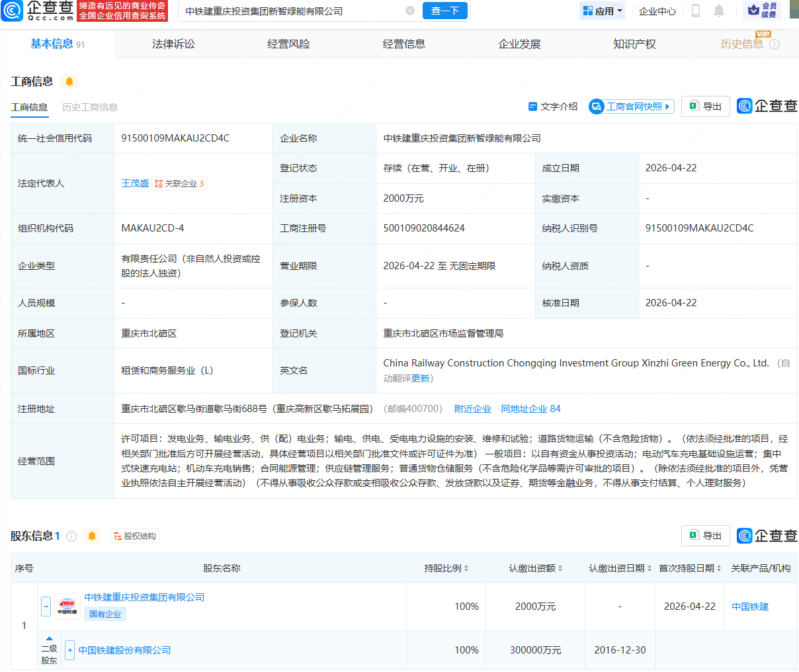Viewport: 799px width, 672px height.
Task: Toggle the 工商信息 monitoring bell icon
Action: (x=69, y=81)
